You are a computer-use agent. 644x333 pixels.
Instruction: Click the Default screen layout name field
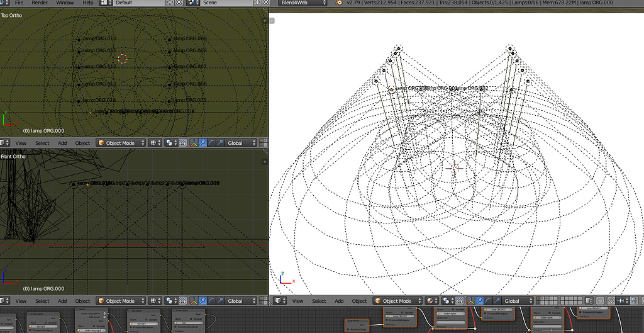[x=139, y=3]
